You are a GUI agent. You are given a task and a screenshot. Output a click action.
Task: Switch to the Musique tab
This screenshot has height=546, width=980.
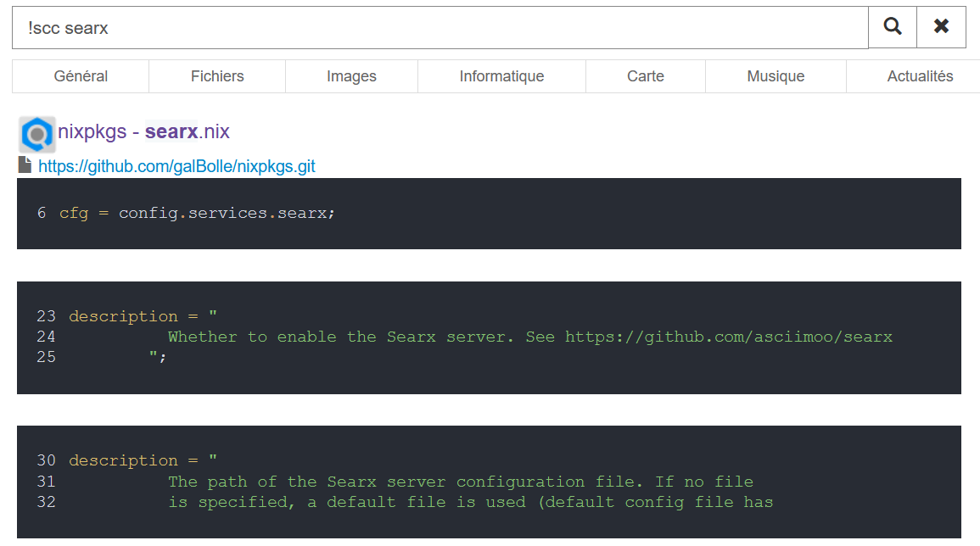click(x=775, y=75)
